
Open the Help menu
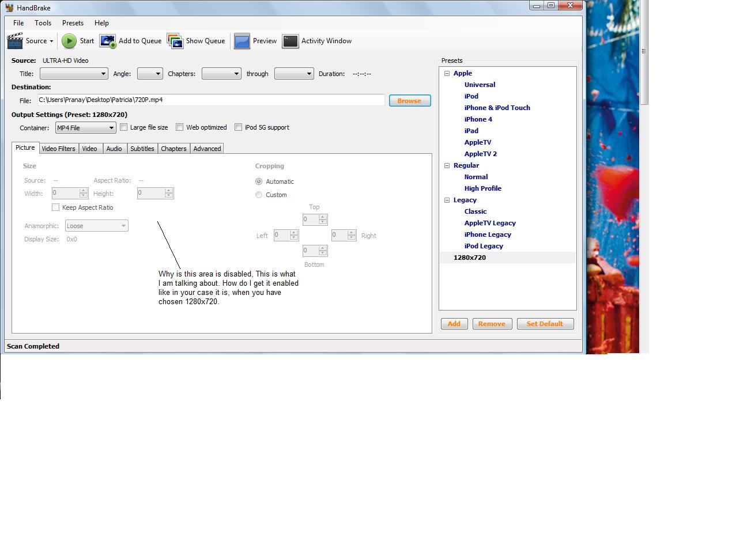101,23
